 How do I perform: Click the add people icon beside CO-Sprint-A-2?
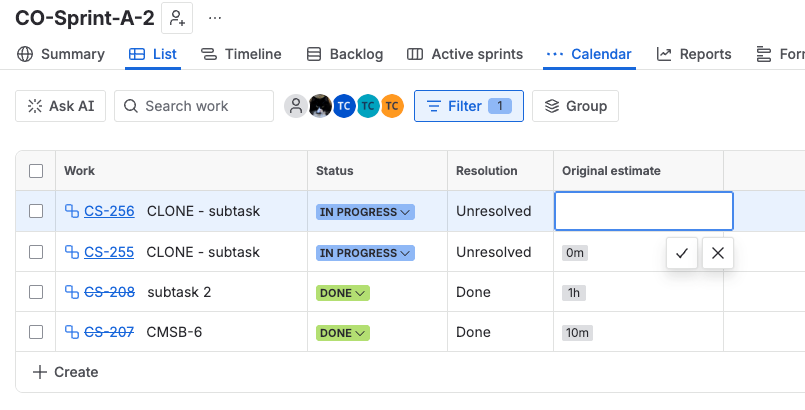click(177, 18)
